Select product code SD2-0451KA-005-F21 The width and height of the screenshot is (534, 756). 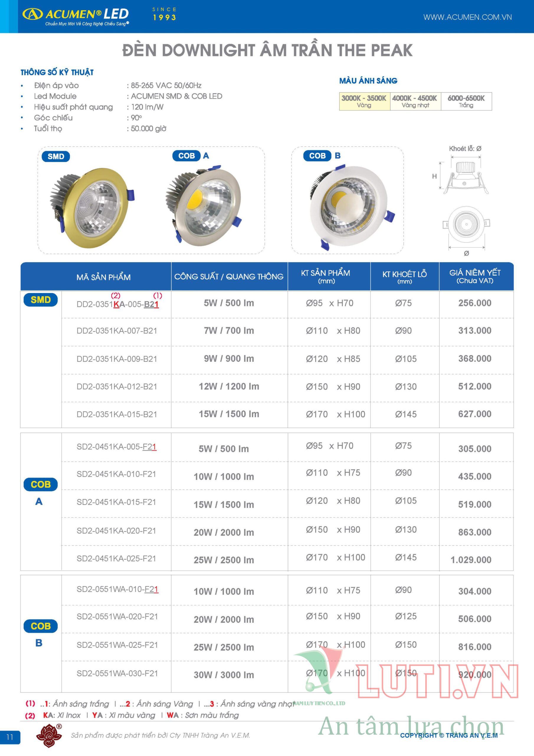click(117, 447)
